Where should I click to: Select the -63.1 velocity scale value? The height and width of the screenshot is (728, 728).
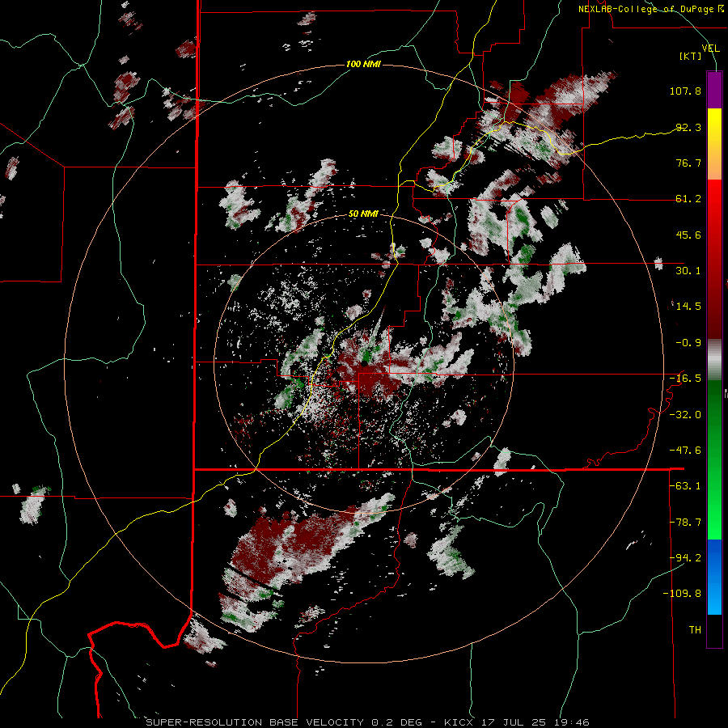click(x=685, y=486)
